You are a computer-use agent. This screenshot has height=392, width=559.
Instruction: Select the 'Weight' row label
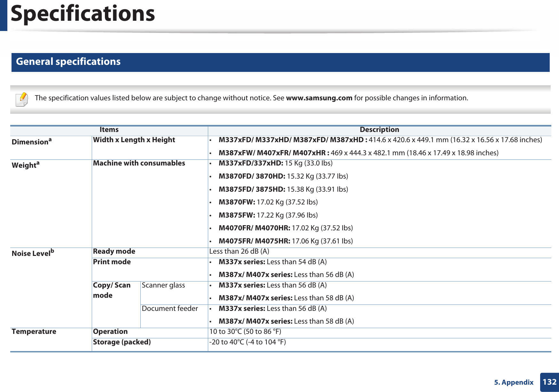point(26,165)
